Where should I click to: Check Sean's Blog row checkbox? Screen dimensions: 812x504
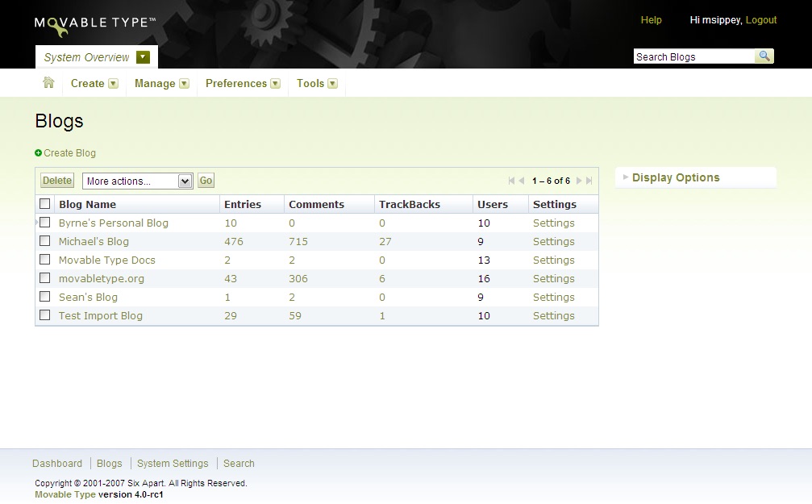45,296
